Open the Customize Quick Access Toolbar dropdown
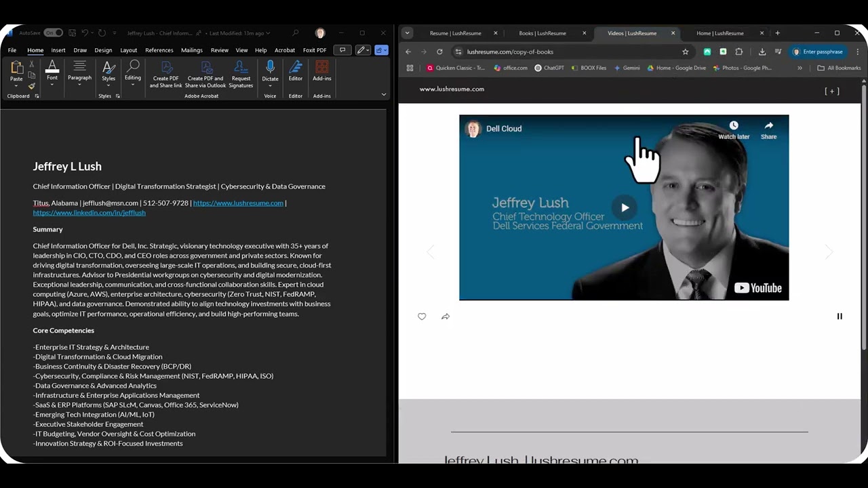The image size is (868, 488). point(115,33)
